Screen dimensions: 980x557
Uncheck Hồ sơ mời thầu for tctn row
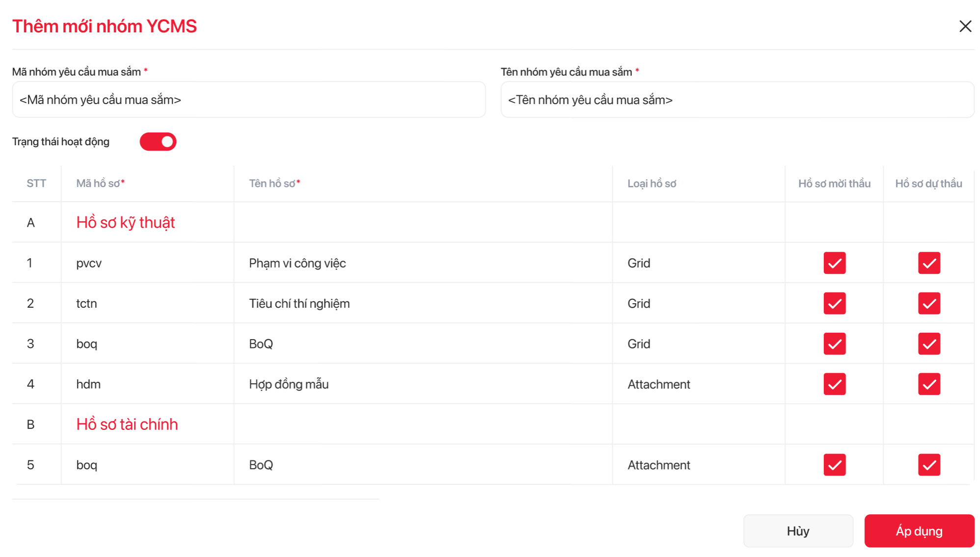pyautogui.click(x=834, y=303)
